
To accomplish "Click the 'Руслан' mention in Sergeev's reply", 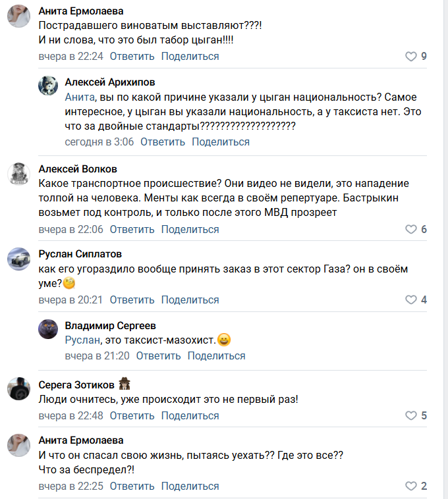I will tap(82, 340).
